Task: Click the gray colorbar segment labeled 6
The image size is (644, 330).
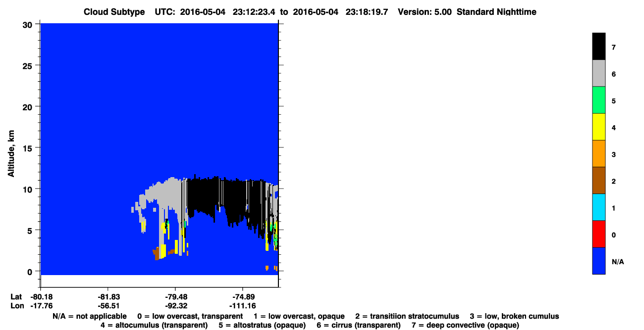Action: pos(598,73)
